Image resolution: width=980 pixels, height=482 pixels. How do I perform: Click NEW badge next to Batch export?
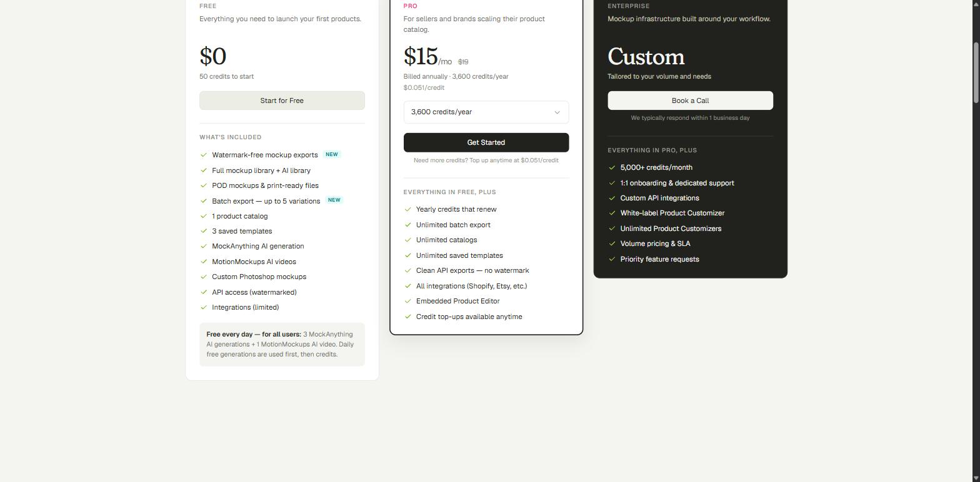tap(334, 200)
